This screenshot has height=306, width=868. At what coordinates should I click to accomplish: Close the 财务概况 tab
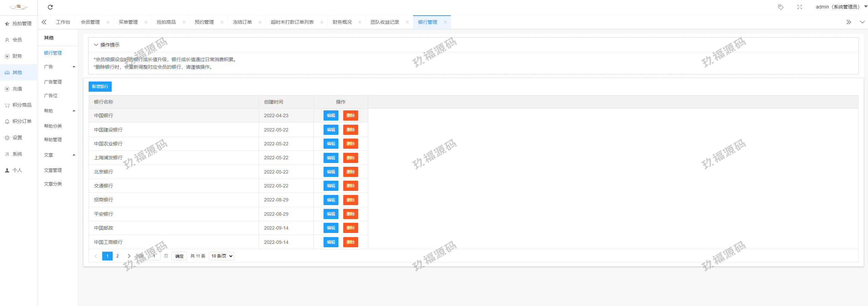point(360,22)
